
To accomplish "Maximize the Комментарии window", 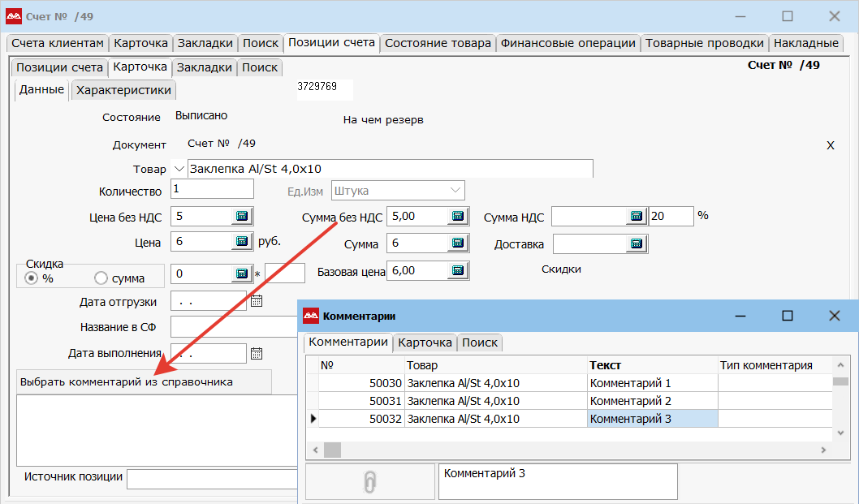I will click(788, 316).
